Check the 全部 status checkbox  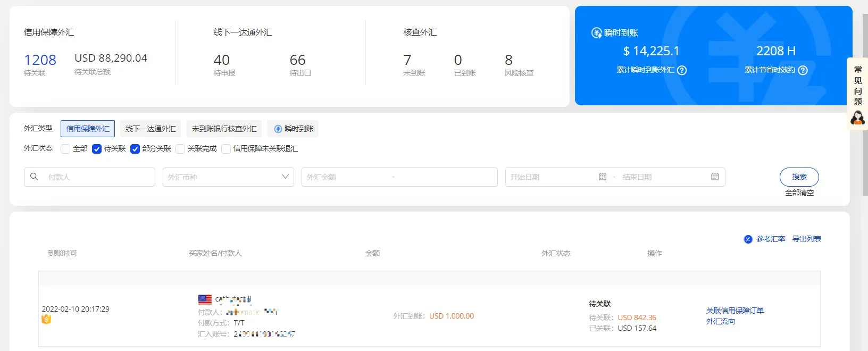pos(65,149)
